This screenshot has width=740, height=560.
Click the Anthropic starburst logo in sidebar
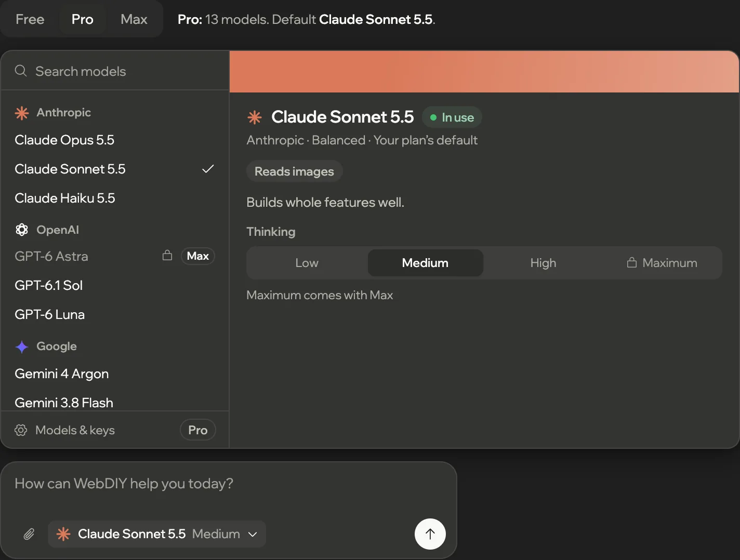(22, 113)
